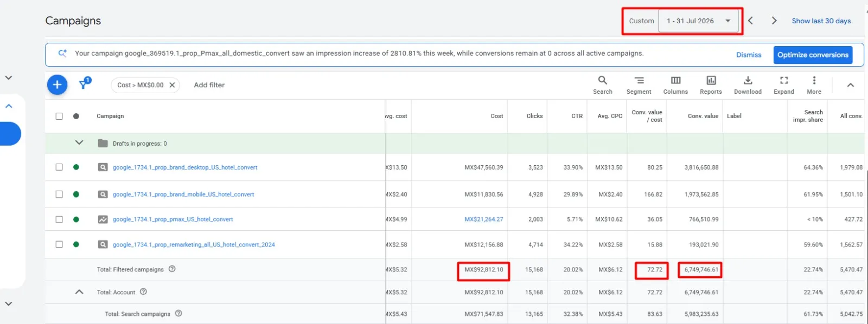Select checkbox for remarketing_all_US_hotel campaign
This screenshot has height=324, width=868.
tap(59, 244)
